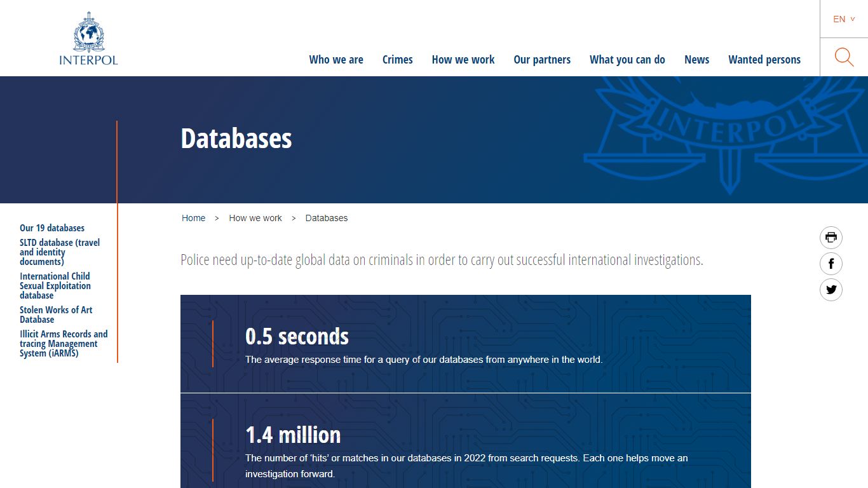Follow the Home breadcrumb link
Image resolution: width=868 pixels, height=488 pixels.
tap(193, 218)
